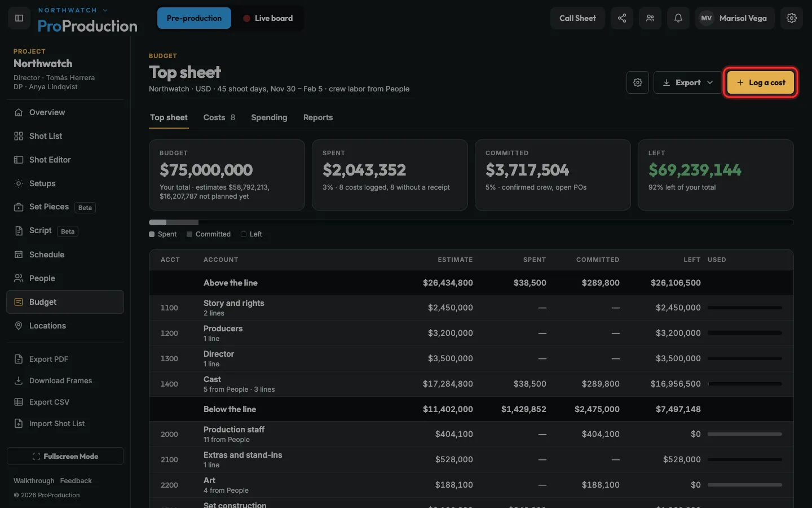Click project name Northwatch in sidebar

click(x=43, y=64)
